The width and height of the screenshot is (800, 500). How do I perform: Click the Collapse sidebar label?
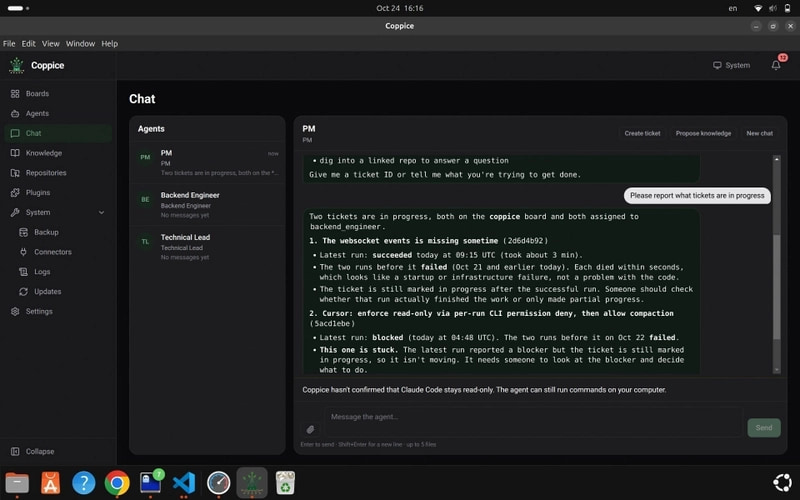40,452
